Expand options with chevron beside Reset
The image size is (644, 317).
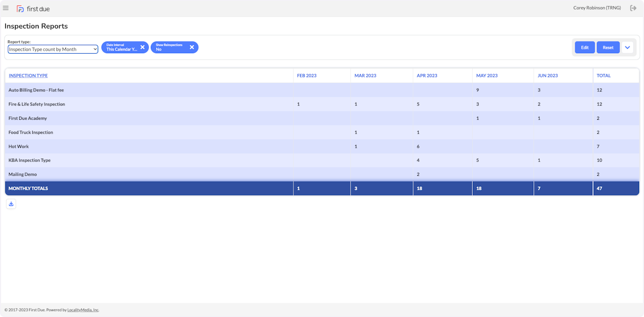click(x=627, y=47)
